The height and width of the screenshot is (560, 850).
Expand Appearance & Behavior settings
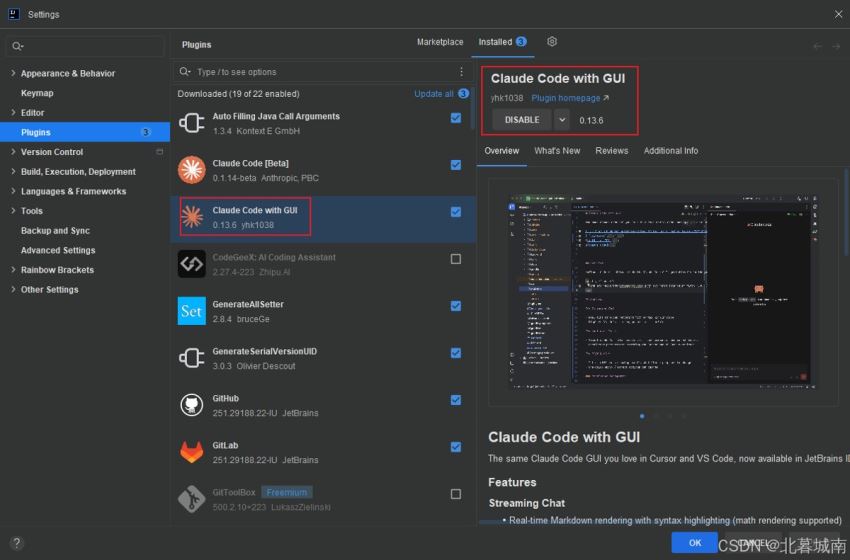tap(13, 73)
